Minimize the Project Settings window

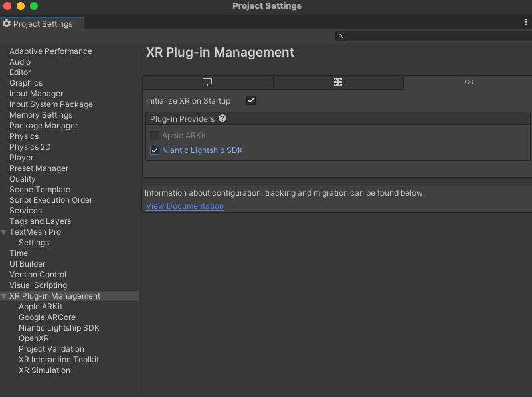click(21, 6)
